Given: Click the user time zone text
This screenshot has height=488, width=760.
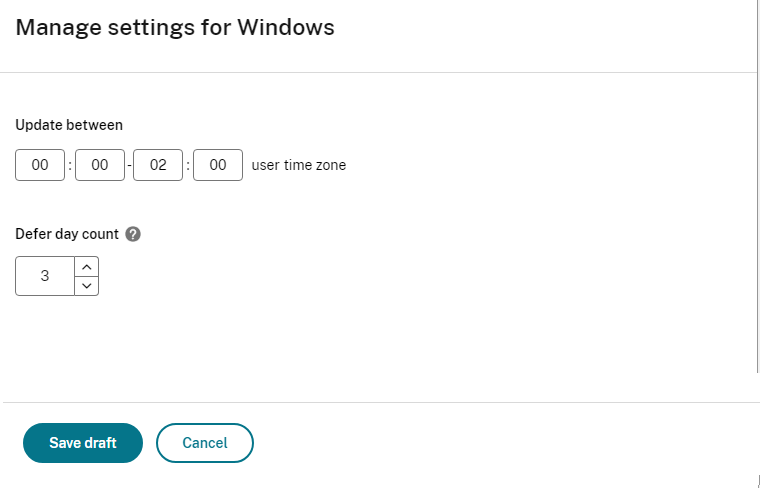Looking at the screenshot, I should pyautogui.click(x=299, y=165).
